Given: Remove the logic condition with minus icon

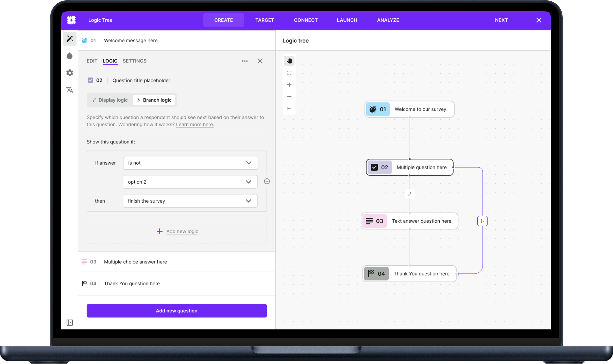Looking at the screenshot, I should tap(267, 181).
